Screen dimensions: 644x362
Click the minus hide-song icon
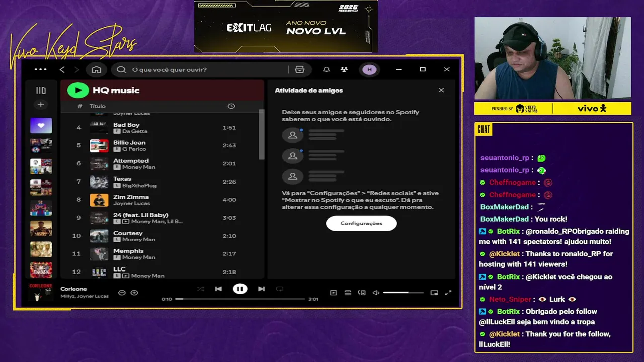[122, 293]
